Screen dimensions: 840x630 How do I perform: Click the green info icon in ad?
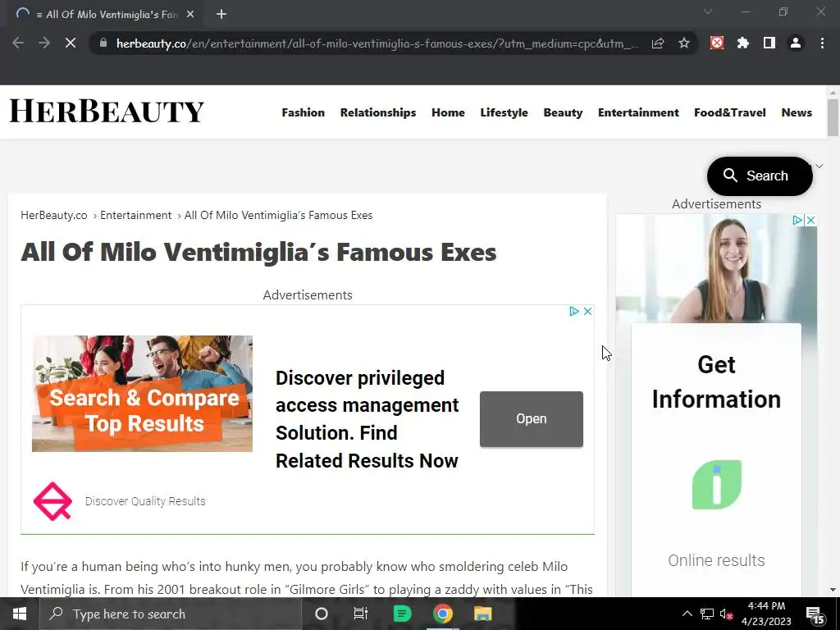coord(717,484)
